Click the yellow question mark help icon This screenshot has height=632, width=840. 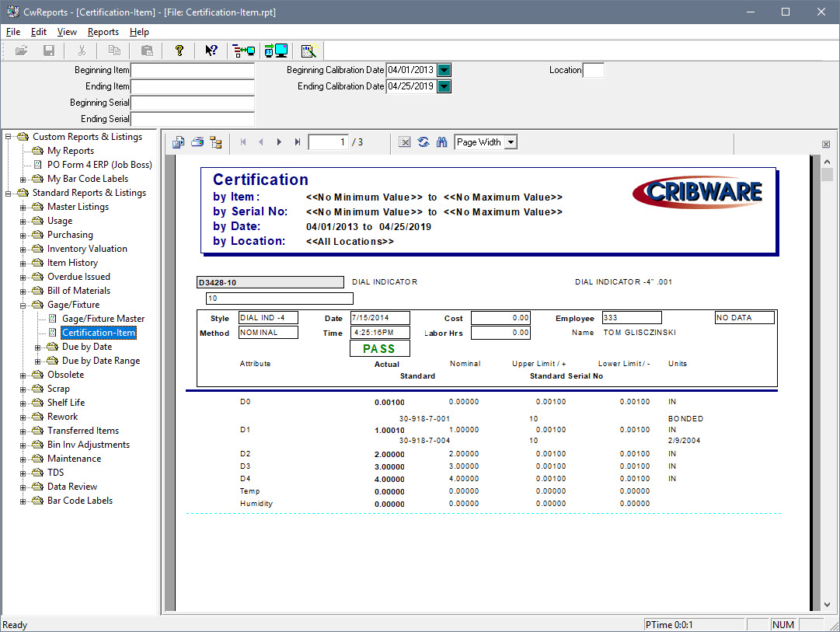tap(179, 50)
